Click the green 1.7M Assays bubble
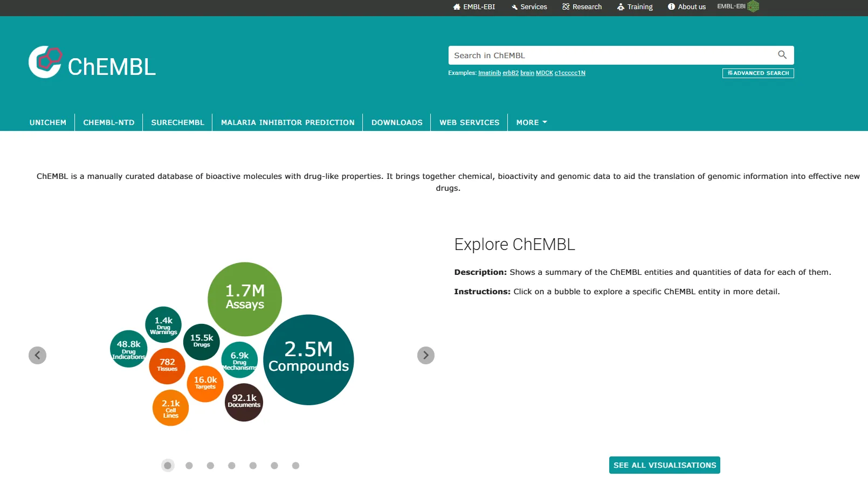The width and height of the screenshot is (868, 478). pos(245,299)
